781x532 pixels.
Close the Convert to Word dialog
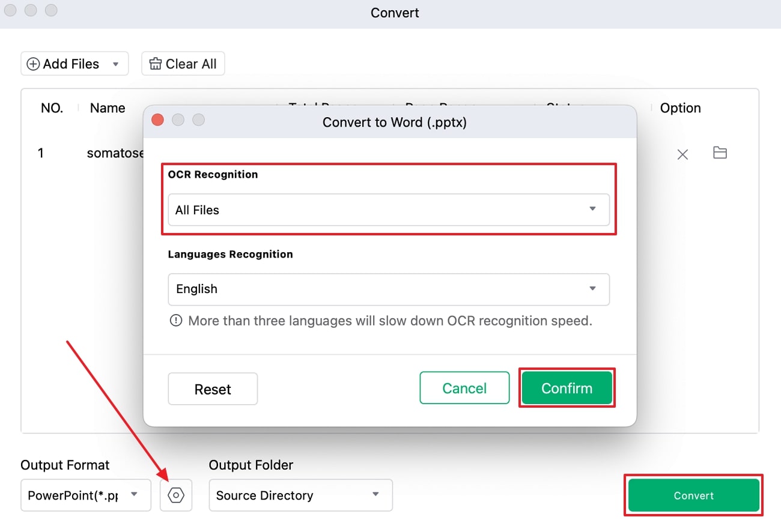coord(157,120)
